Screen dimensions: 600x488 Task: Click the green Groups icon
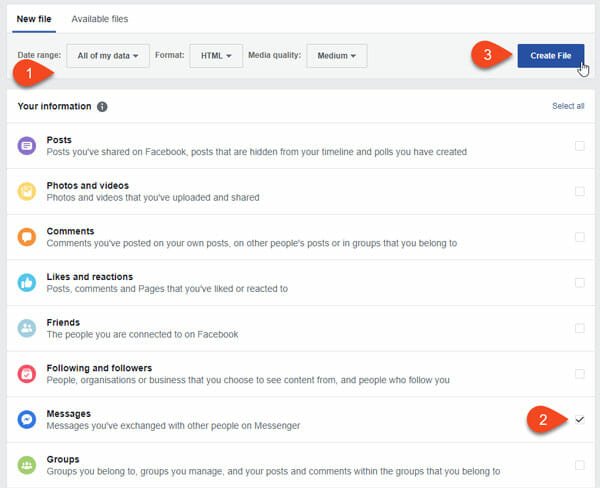[27, 465]
